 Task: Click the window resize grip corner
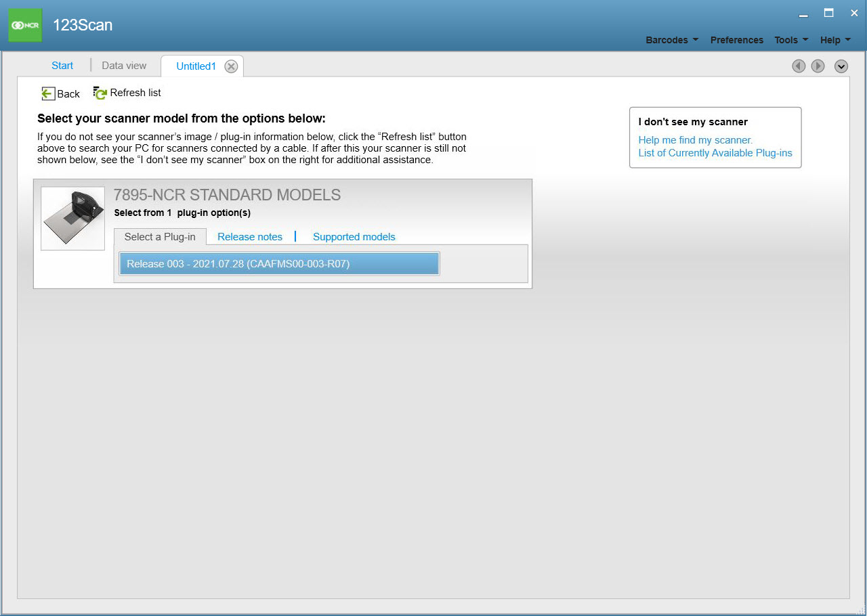(861, 610)
